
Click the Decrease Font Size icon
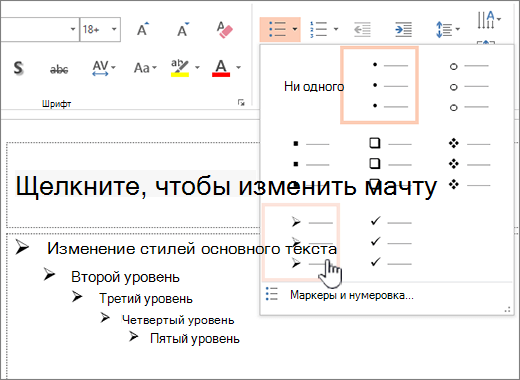tap(183, 29)
